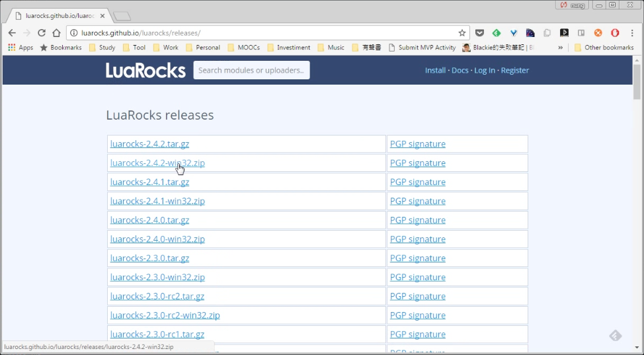Click the blue V-shaped extension icon
Screen dimensions: 644x355
pyautogui.click(x=513, y=33)
